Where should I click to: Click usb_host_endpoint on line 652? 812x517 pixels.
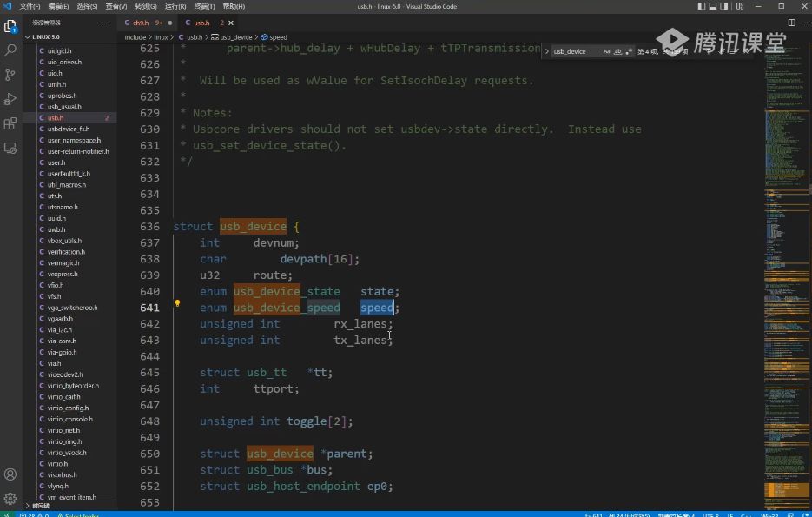(x=303, y=487)
